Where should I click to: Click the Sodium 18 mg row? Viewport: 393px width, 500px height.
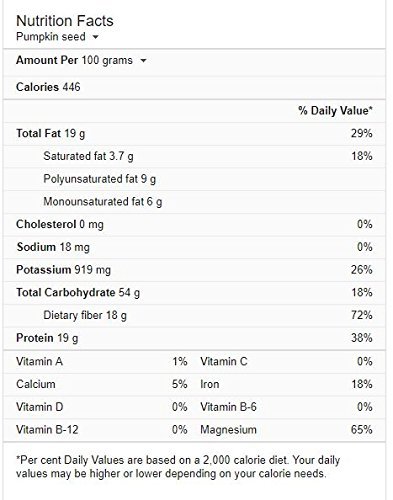[x=194, y=247]
